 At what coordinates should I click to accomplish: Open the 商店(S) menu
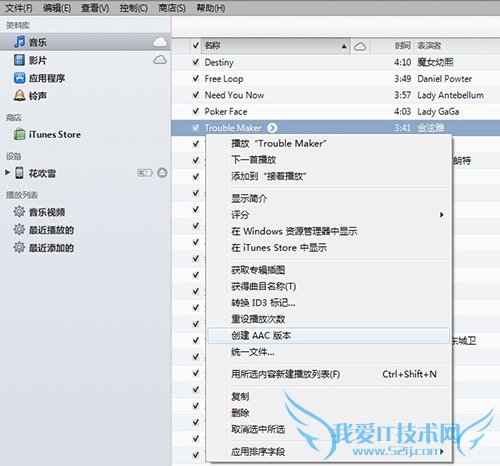click(172, 8)
